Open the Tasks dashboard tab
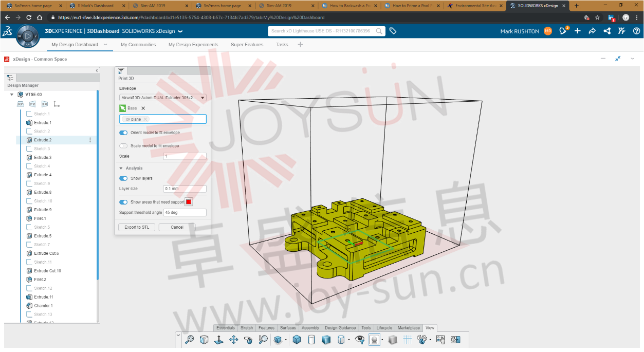 [282, 45]
